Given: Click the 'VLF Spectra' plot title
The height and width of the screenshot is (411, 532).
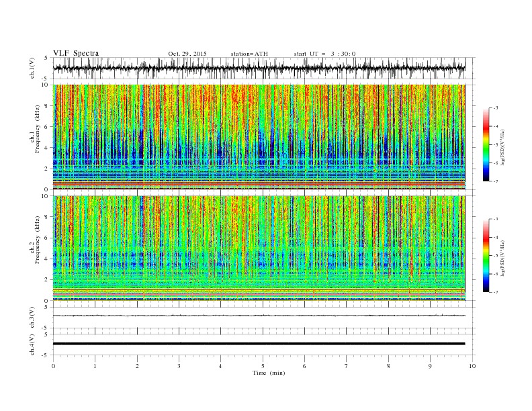Looking at the screenshot, I should pos(76,53).
